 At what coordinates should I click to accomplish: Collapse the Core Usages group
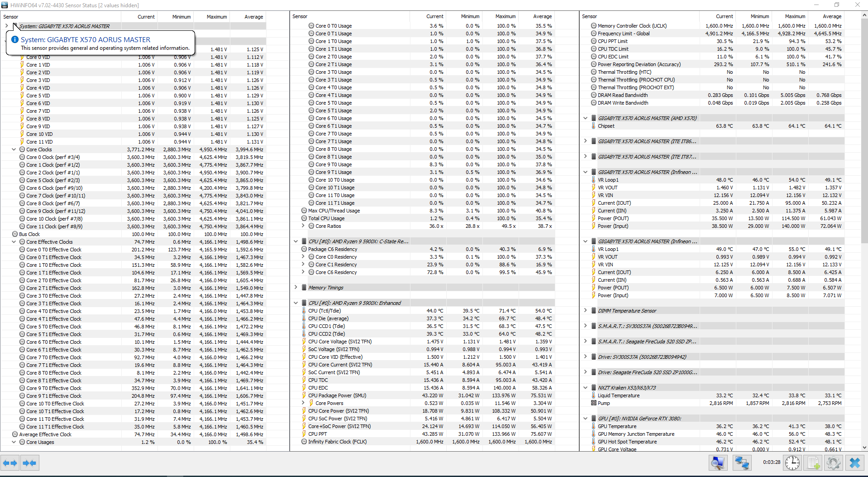tap(14, 442)
